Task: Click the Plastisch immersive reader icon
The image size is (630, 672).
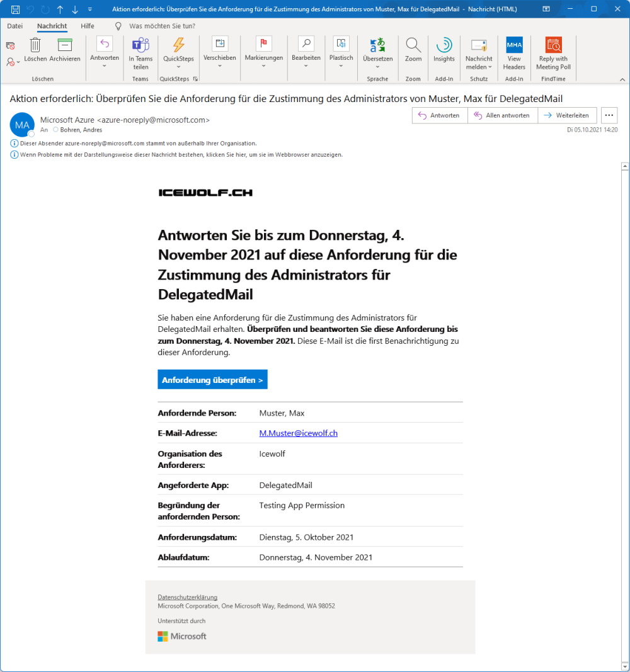Action: tap(341, 43)
